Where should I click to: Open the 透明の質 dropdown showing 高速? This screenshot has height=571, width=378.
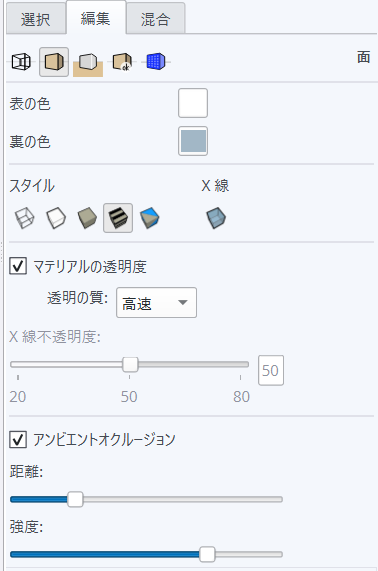coord(156,303)
